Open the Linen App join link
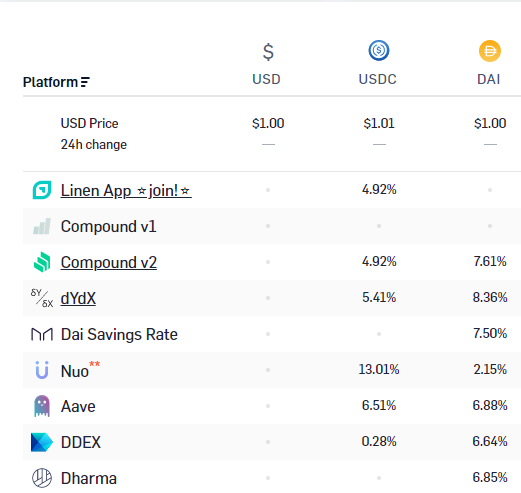 click(126, 191)
